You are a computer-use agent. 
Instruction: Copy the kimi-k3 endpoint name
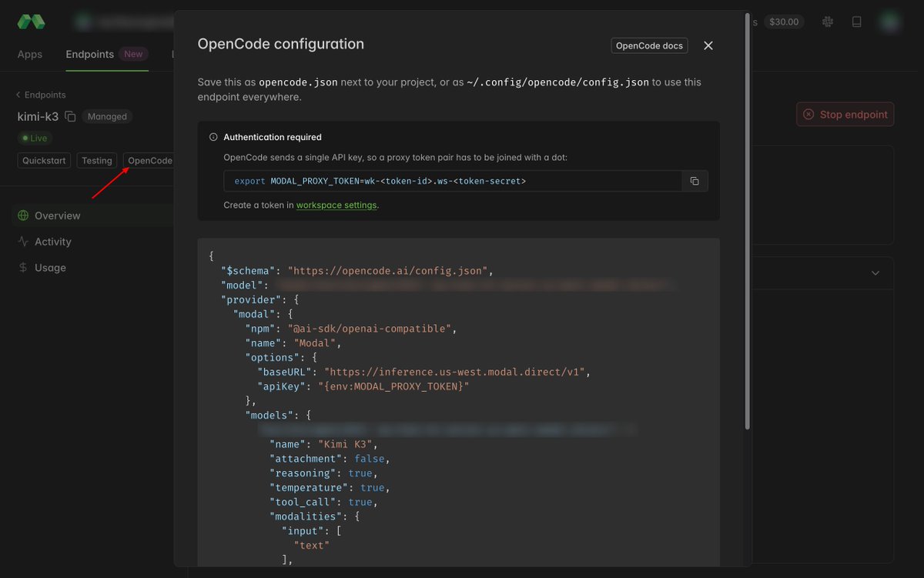click(70, 116)
